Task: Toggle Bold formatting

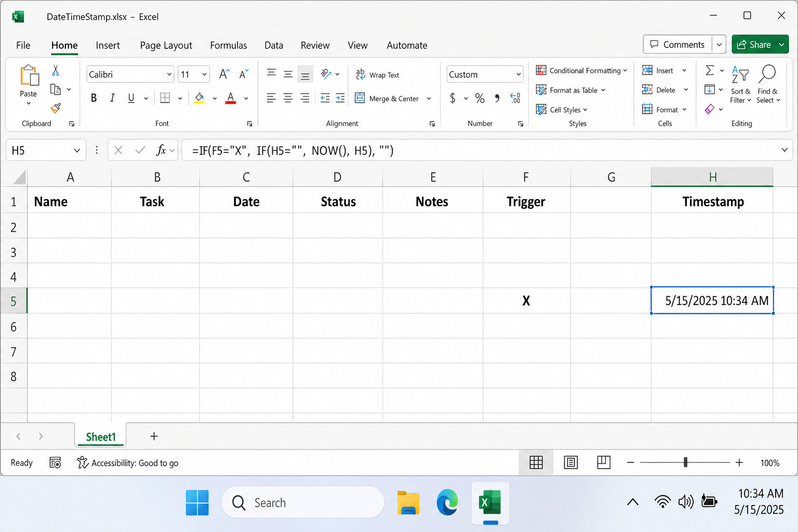Action: [94, 98]
